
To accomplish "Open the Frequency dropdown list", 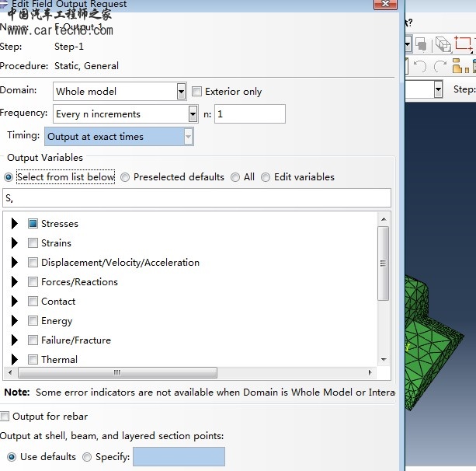I will click(193, 114).
